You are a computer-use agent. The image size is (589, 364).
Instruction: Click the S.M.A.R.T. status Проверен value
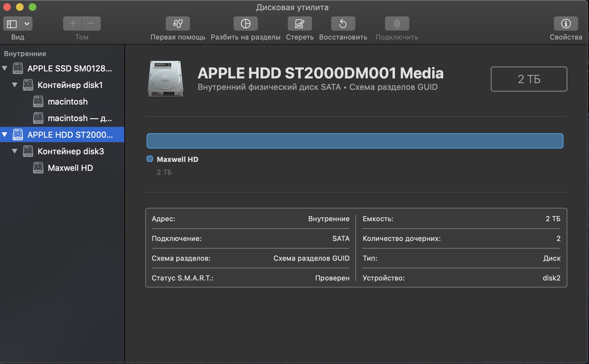[x=332, y=278]
